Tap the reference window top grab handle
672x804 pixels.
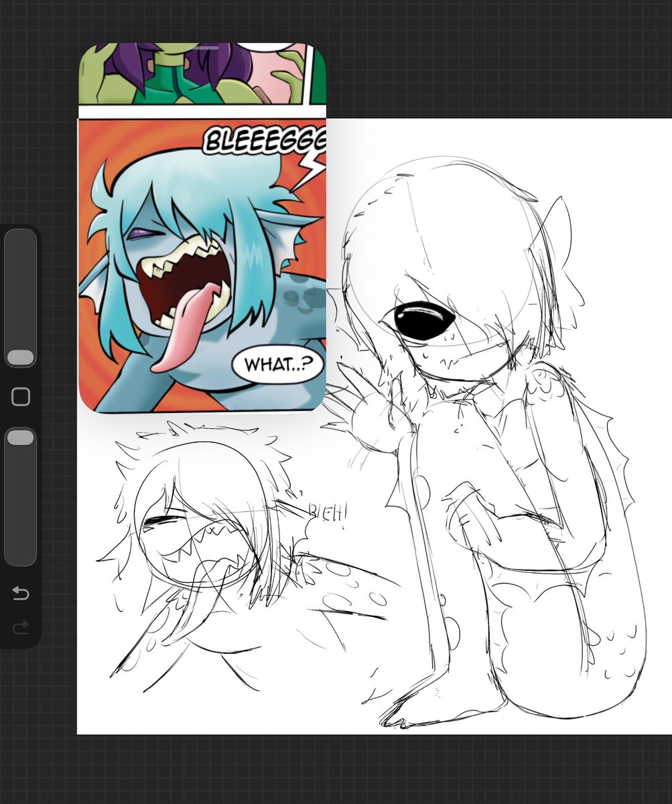coord(202,48)
